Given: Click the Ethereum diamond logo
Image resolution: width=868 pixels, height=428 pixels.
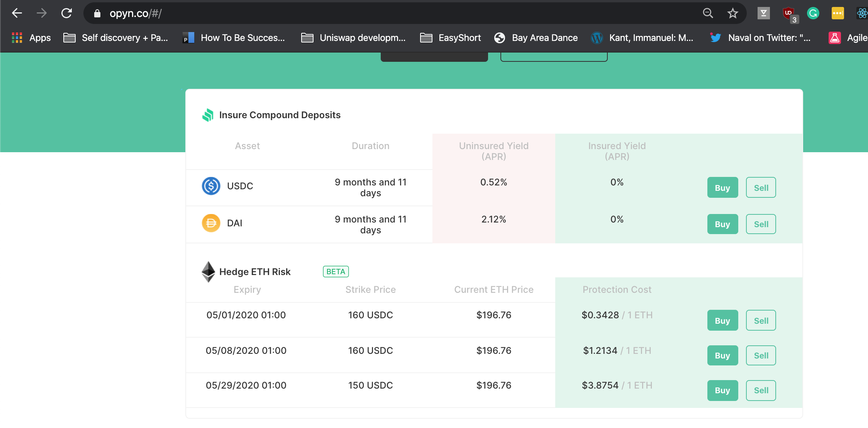Looking at the screenshot, I should point(209,272).
